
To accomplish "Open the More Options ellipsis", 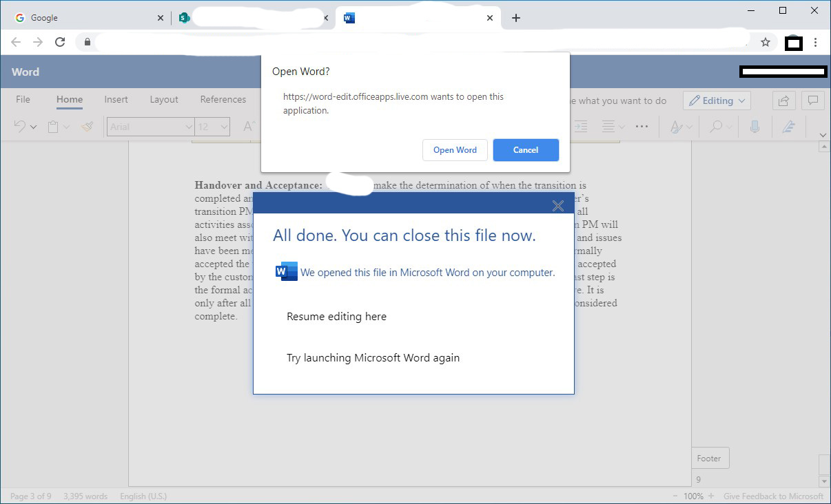I will (642, 127).
